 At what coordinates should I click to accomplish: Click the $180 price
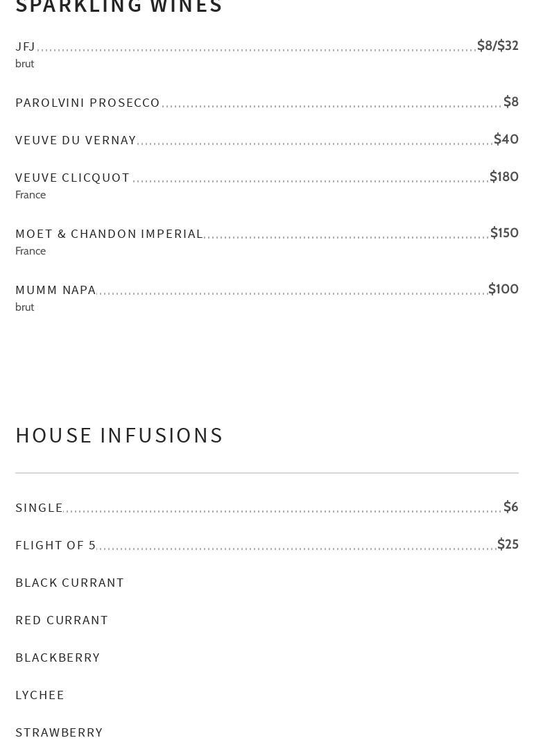503,177
